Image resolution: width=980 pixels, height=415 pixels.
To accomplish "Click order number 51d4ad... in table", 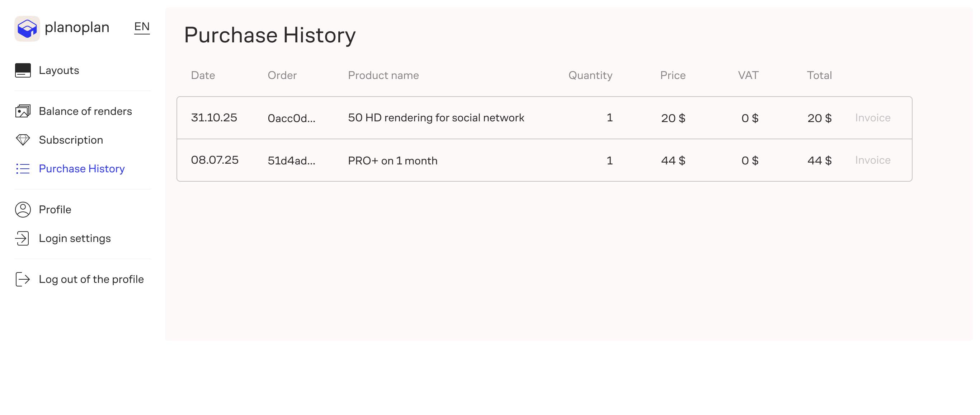I will click(291, 160).
